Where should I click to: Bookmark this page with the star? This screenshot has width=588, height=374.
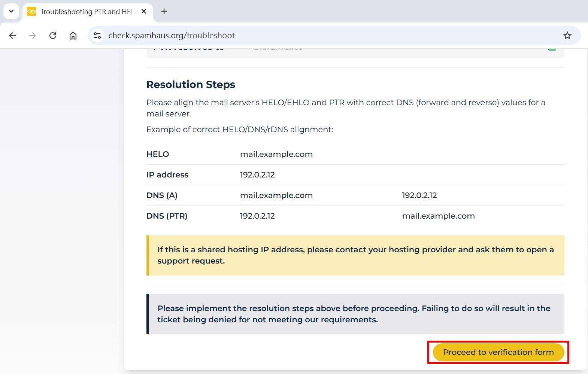tap(567, 36)
